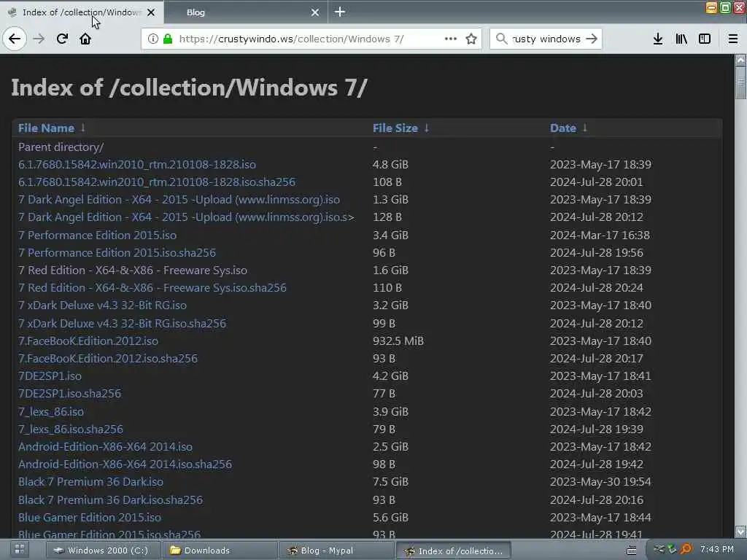Download 7.FaceBooK.Edition.2012.iso
This screenshot has height=560, width=747.
click(x=88, y=341)
